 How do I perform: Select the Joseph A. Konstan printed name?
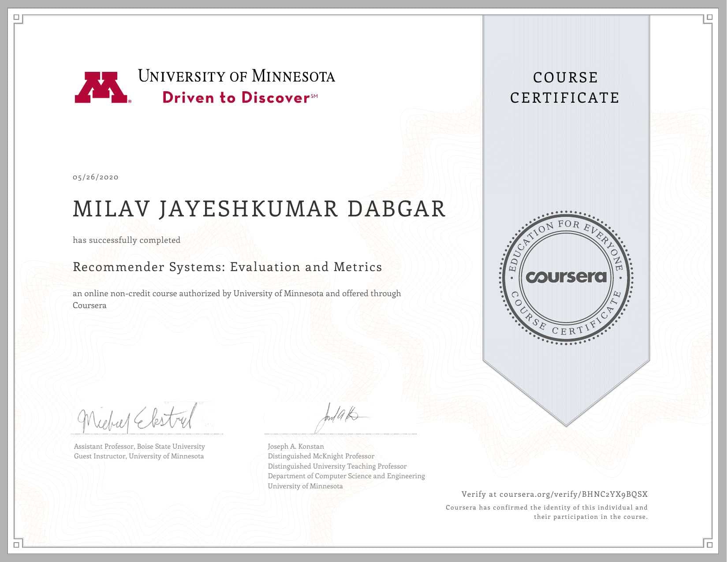click(295, 446)
